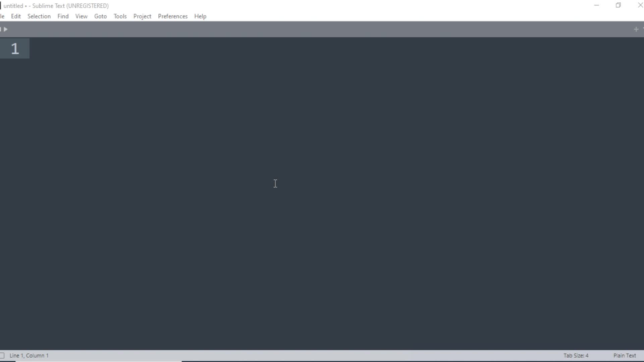This screenshot has width=644, height=362.
Task: Open the Goto menu
Action: (x=100, y=16)
